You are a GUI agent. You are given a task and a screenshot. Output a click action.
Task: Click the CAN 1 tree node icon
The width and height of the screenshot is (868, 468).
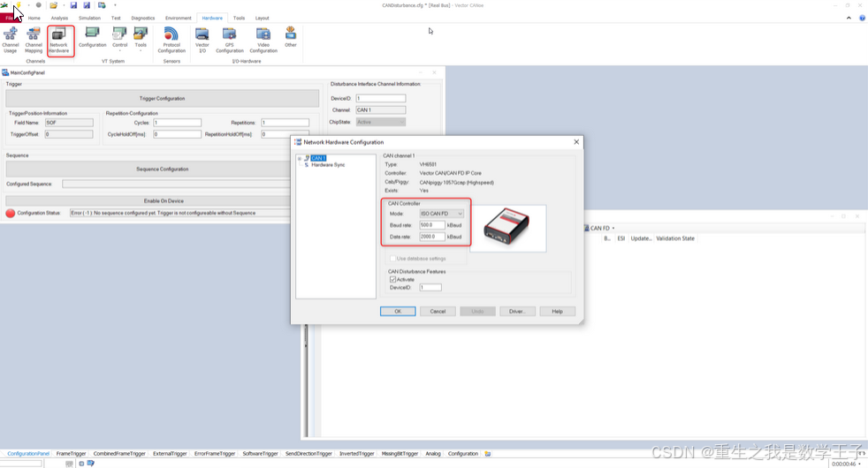coord(307,158)
